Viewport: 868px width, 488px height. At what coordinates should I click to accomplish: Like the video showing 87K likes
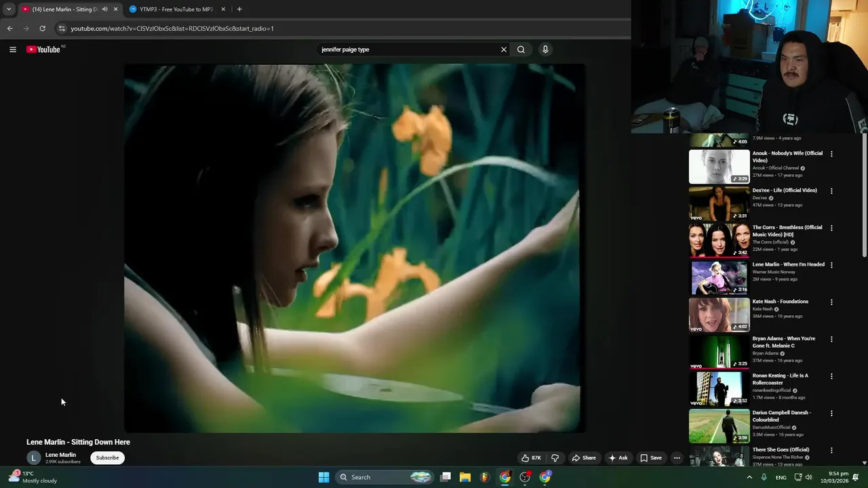[x=531, y=458]
